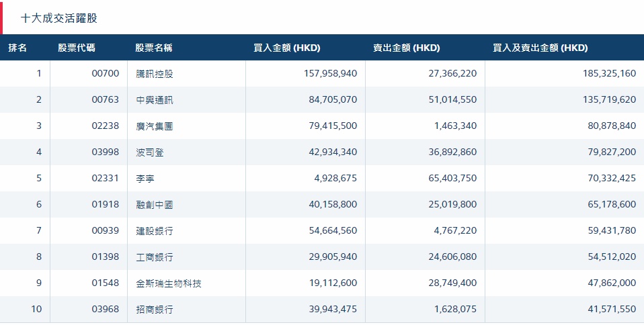Image resolution: width=644 pixels, height=325 pixels.
Task: Click stock name 融創中國
Action: 155,204
